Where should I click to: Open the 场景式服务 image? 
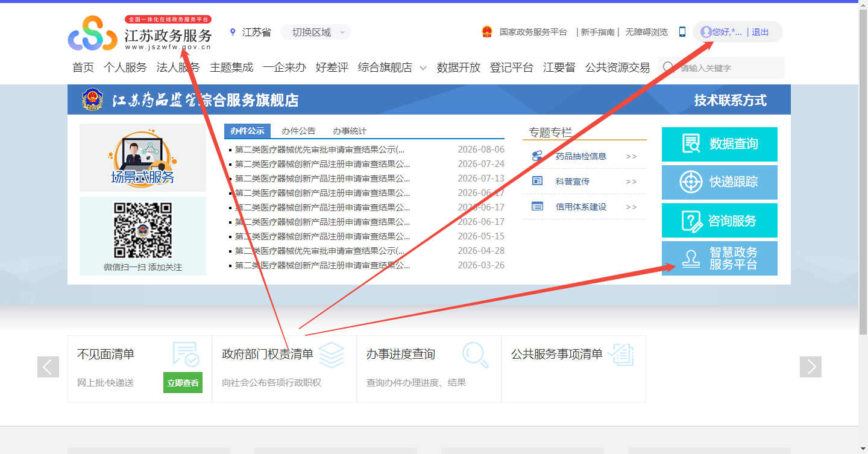pos(143,157)
